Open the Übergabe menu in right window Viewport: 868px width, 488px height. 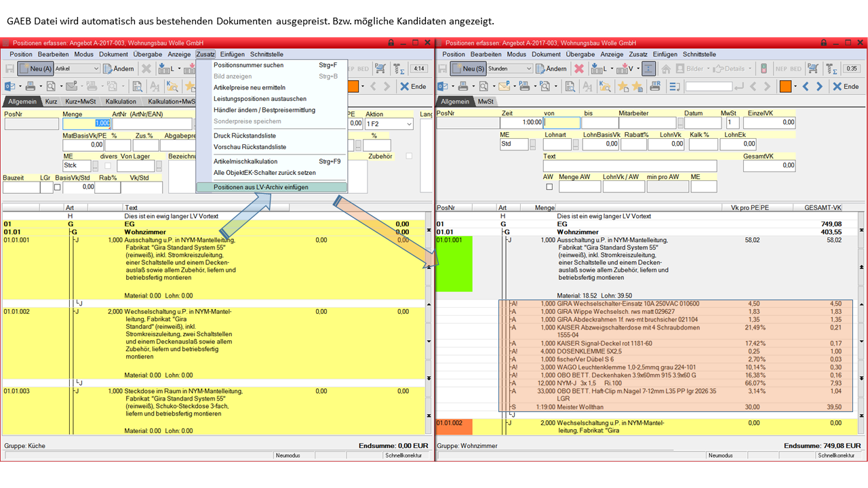580,54
